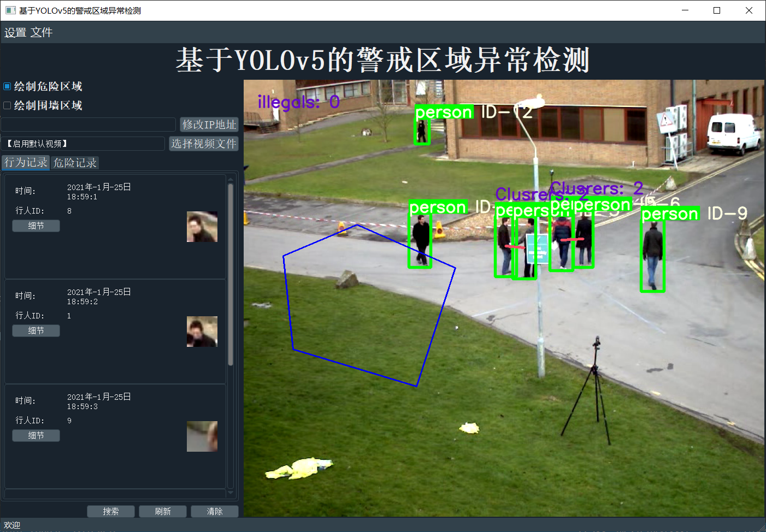Click the 欢迎 status bar message
This screenshot has width=766, height=532.
pyautogui.click(x=12, y=525)
